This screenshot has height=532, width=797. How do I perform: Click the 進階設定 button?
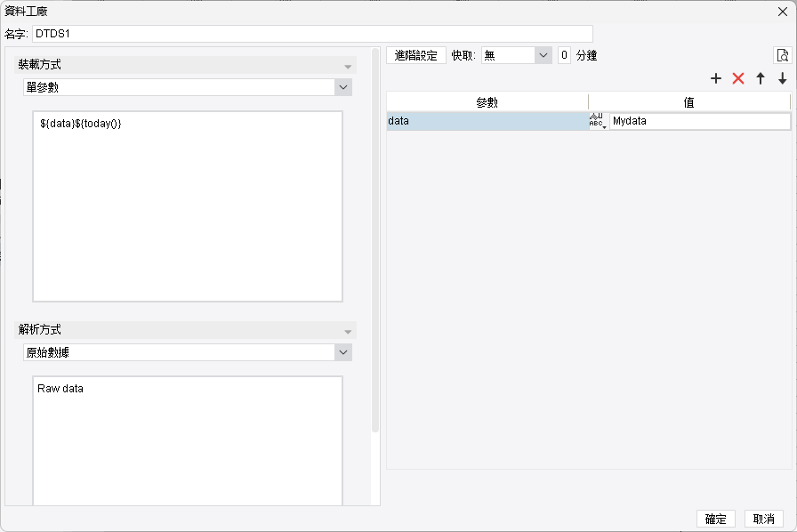click(x=415, y=55)
